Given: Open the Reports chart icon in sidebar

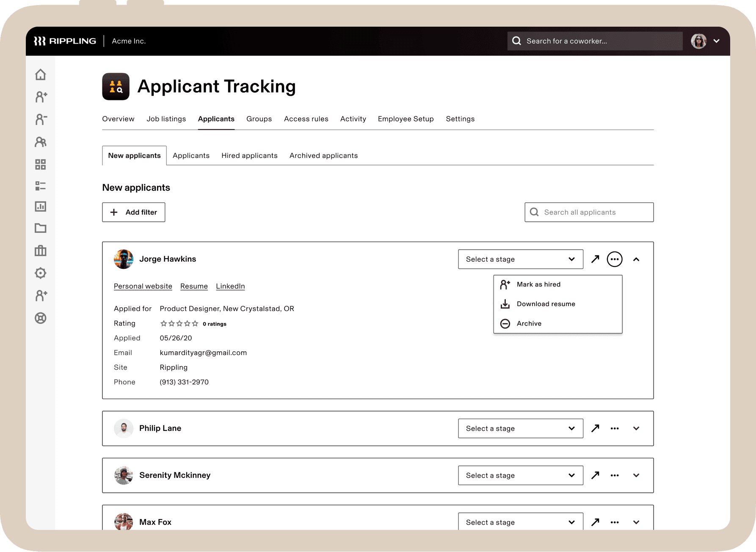Looking at the screenshot, I should (41, 207).
